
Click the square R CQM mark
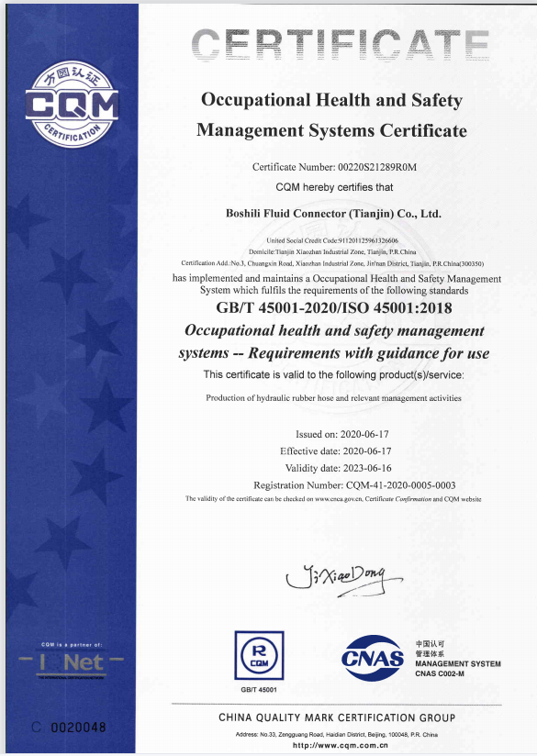pyautogui.click(x=259, y=655)
